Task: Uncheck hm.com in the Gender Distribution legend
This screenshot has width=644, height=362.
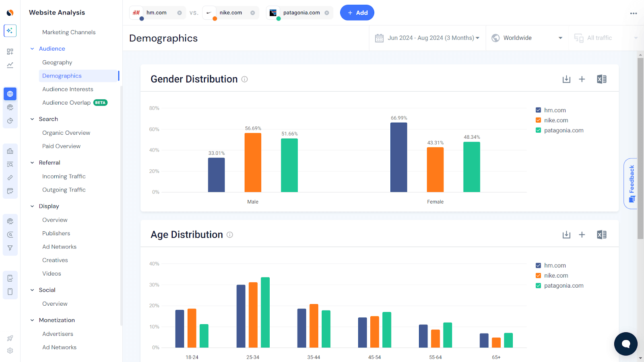Action: (538, 109)
